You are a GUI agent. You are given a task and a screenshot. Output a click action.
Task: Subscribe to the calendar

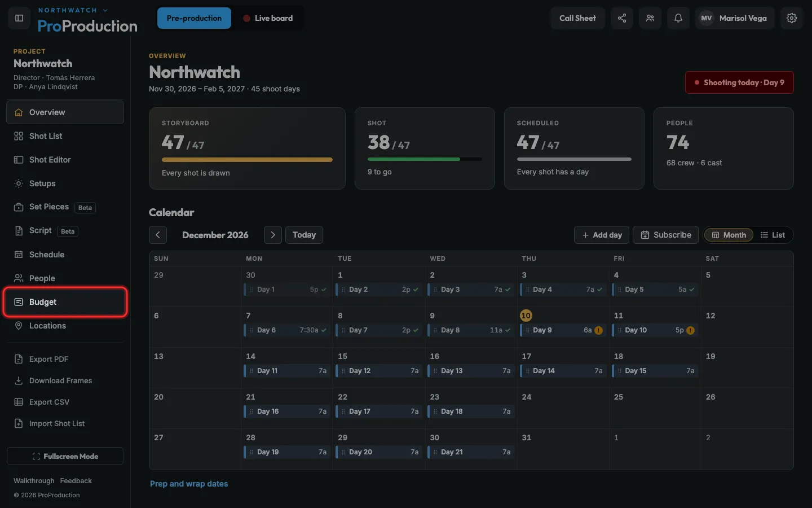click(666, 235)
